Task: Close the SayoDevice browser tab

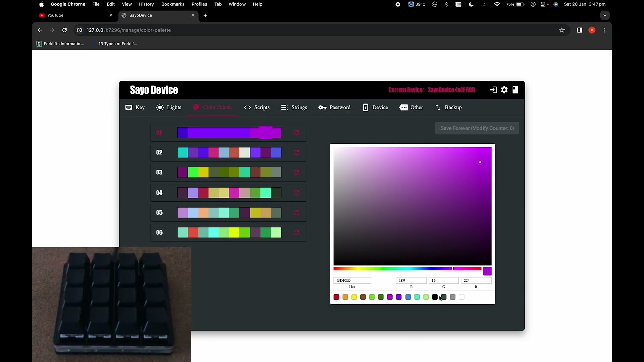Action: click(x=193, y=15)
